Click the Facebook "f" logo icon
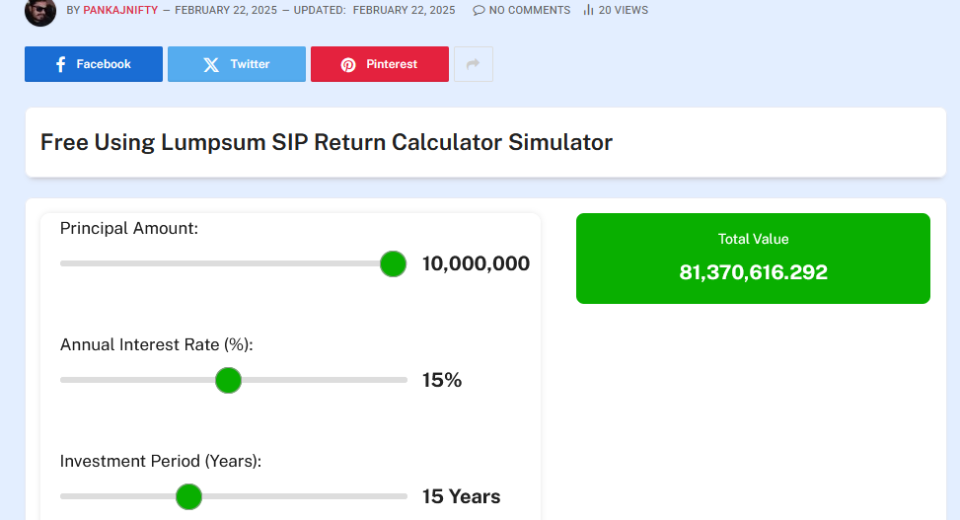The height and width of the screenshot is (520, 960). coord(61,64)
